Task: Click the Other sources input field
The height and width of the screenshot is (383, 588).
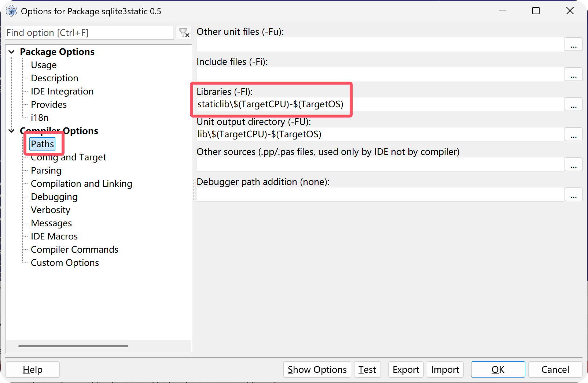Action: pyautogui.click(x=380, y=164)
